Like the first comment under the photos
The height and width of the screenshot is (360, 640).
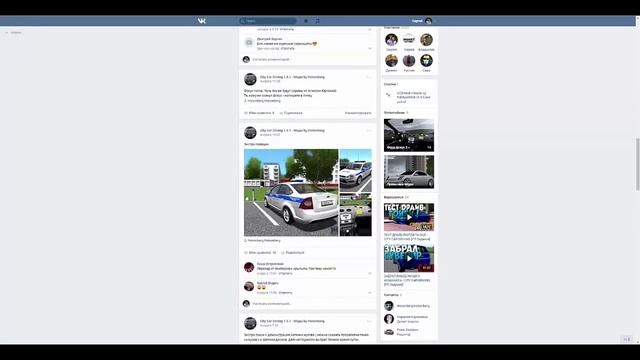pyautogui.click(x=370, y=273)
